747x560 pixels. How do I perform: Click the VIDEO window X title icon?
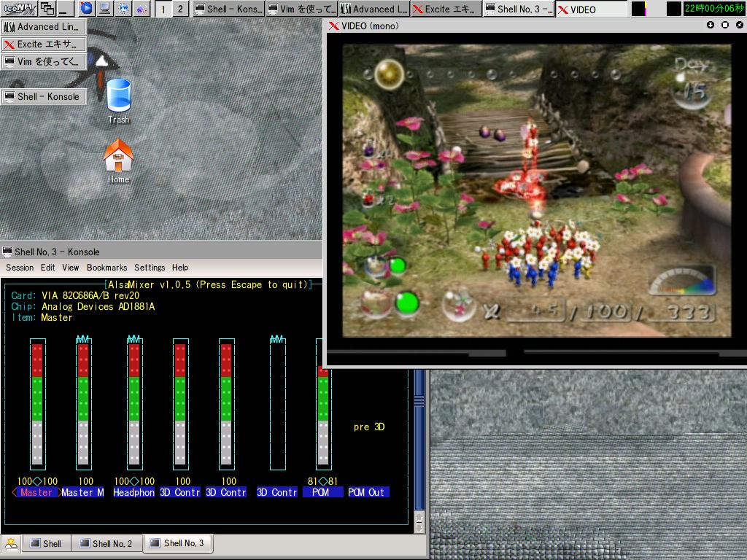334,26
